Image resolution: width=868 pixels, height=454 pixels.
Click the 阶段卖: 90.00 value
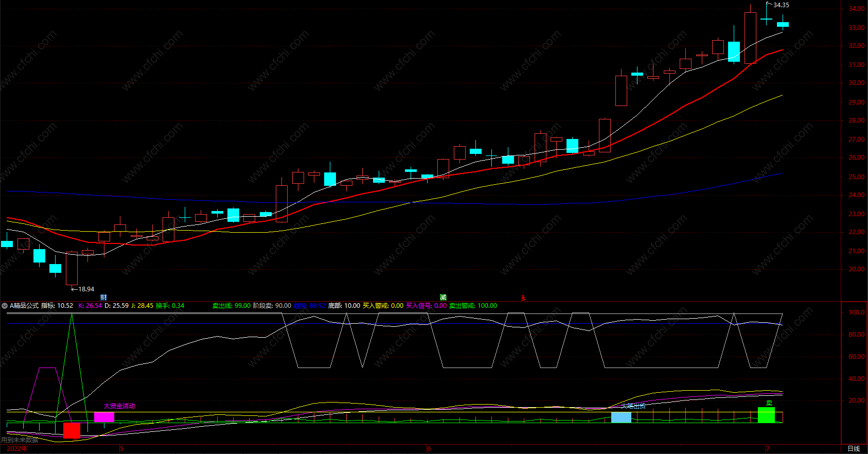pyautogui.click(x=272, y=306)
